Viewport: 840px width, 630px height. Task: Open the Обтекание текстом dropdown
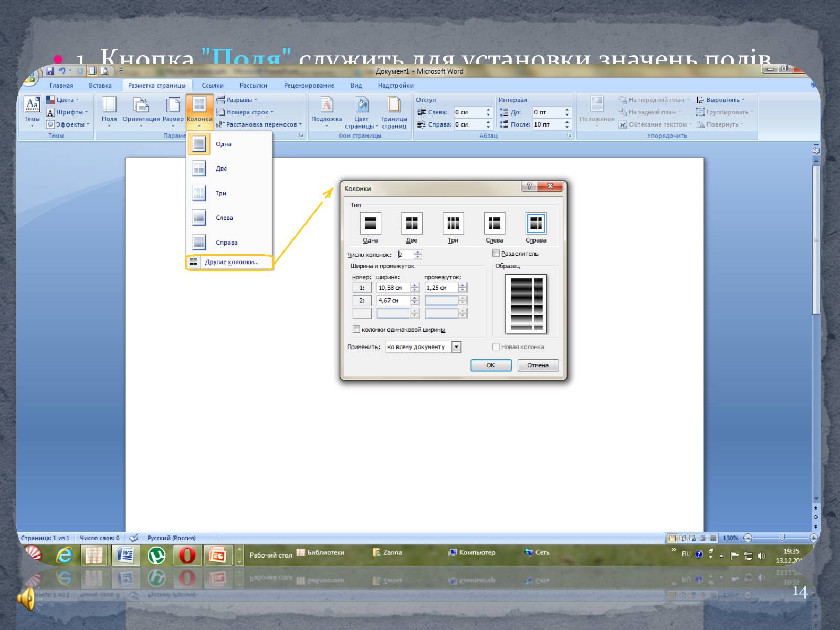click(x=655, y=124)
